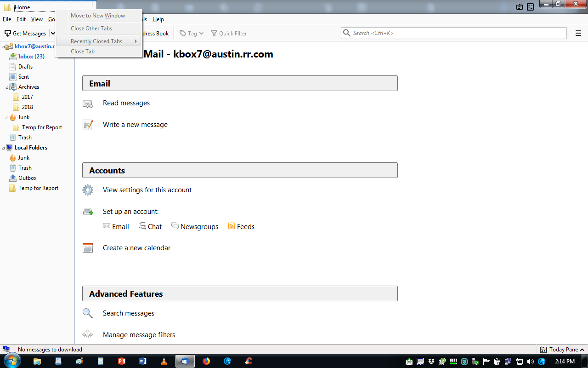Image resolution: width=588 pixels, height=368 pixels.
Task: Click the volume speaker tray icon
Action: click(x=531, y=362)
